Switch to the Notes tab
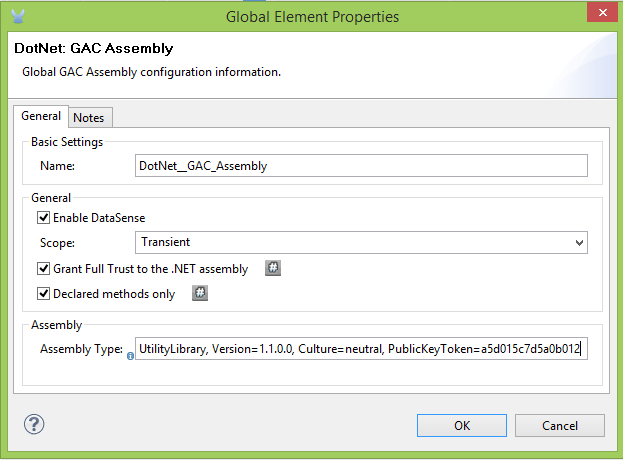This screenshot has height=460, width=623. point(88,117)
